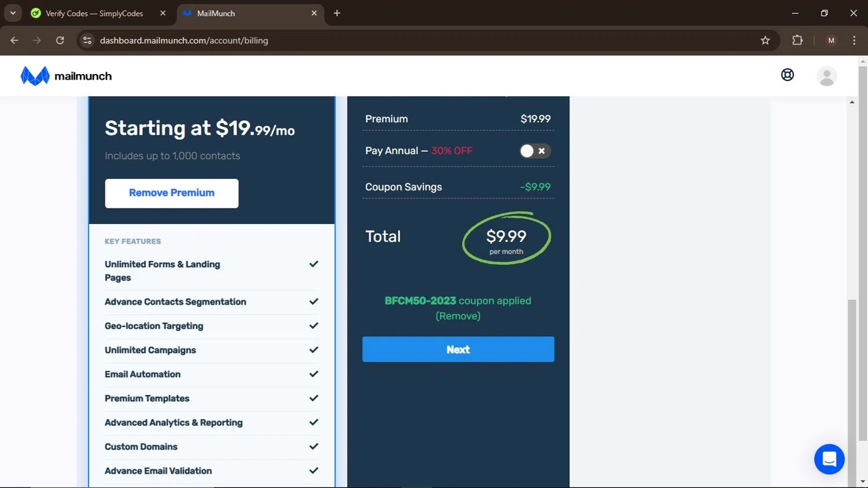Switch to Verify Codes — SimplyCodes tab
This screenshot has height=488, width=868.
[98, 13]
